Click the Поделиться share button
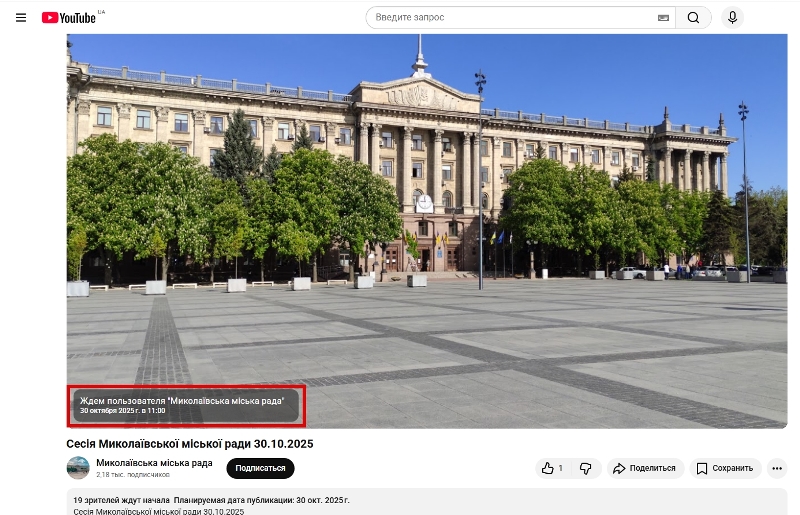This screenshot has width=800, height=515. tap(644, 468)
